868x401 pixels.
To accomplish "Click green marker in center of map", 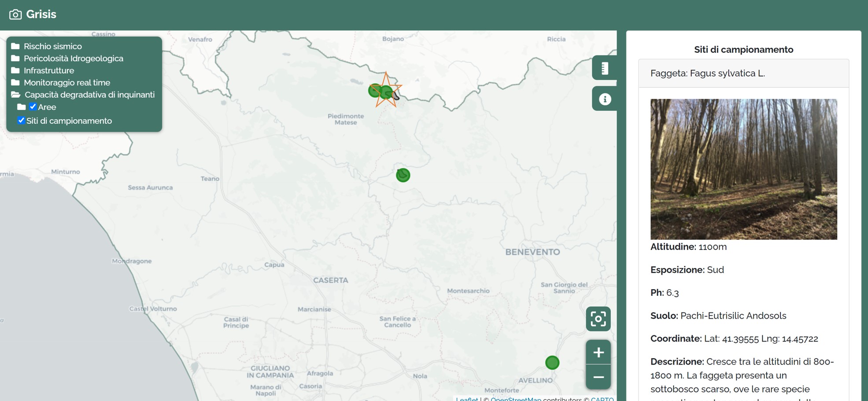I will [x=403, y=175].
